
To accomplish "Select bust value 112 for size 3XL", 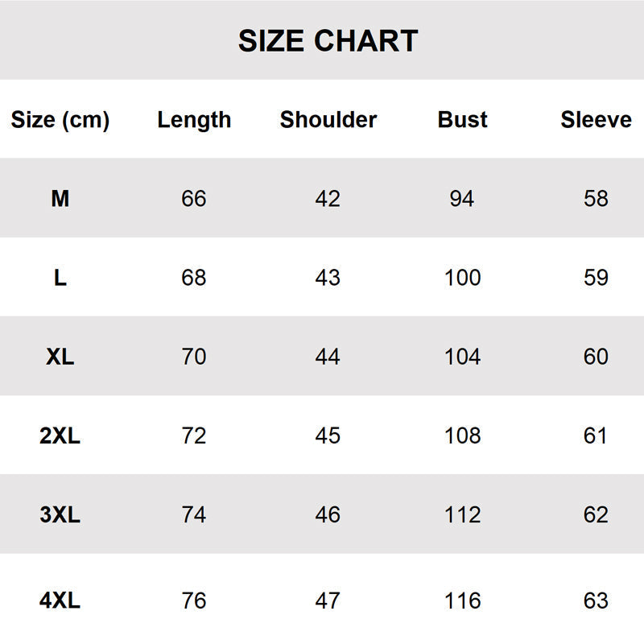I will tap(463, 514).
